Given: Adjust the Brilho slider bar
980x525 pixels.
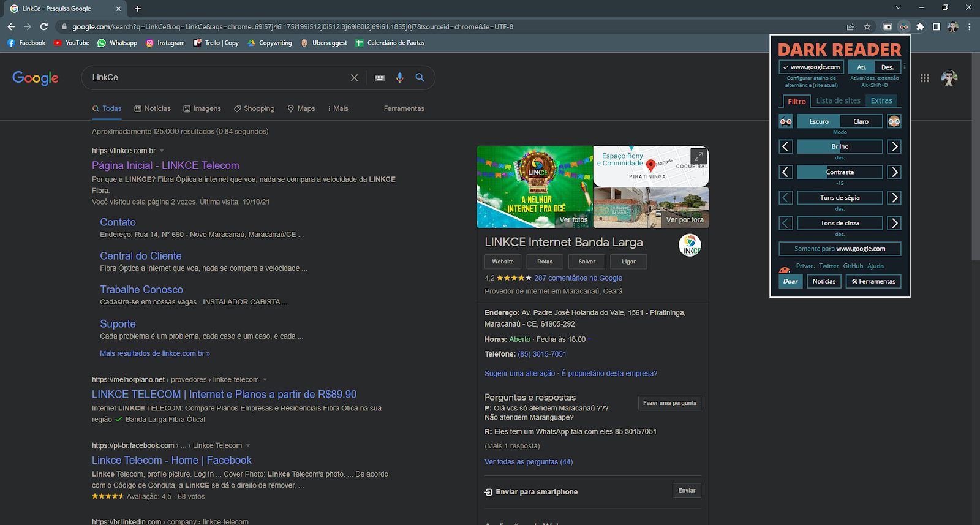Looking at the screenshot, I should (x=840, y=146).
